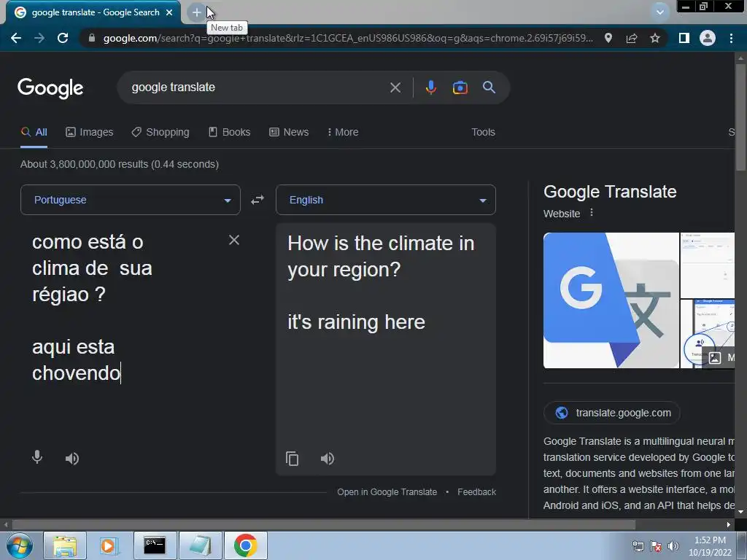The width and height of the screenshot is (747, 560).
Task: Open the top-right translate screenshot thumbnail
Action: click(x=708, y=265)
